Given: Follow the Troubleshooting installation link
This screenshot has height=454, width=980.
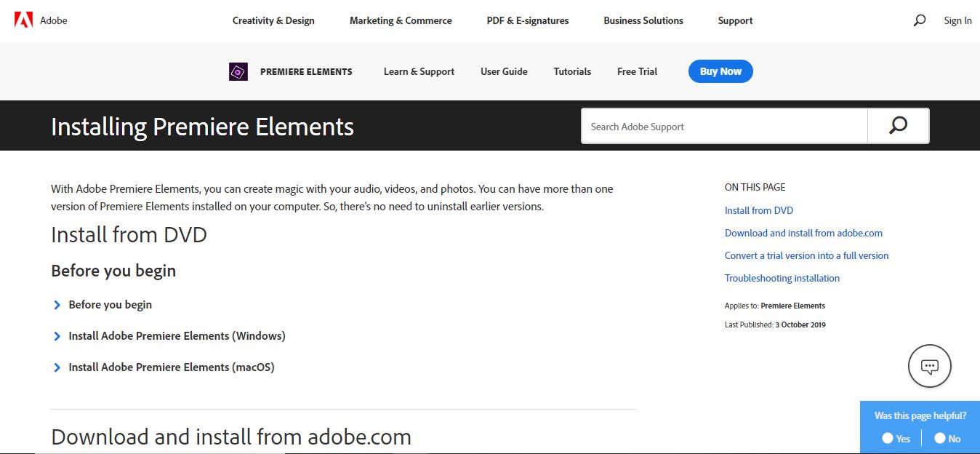Looking at the screenshot, I should [782, 278].
